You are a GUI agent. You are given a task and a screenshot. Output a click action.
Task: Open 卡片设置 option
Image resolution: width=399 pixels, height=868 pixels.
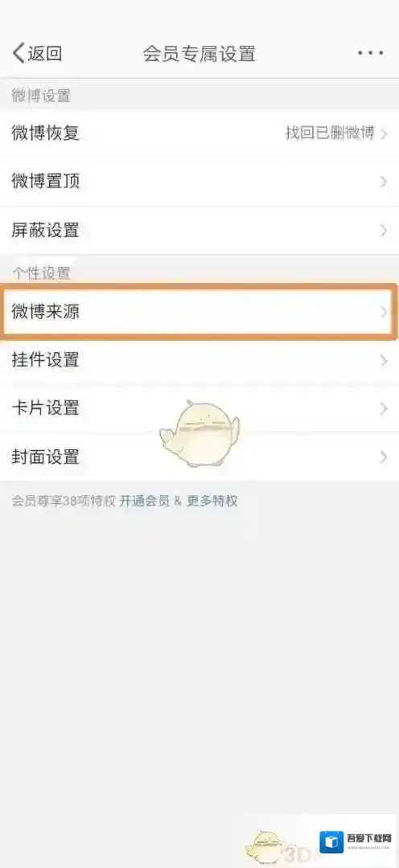point(199,408)
